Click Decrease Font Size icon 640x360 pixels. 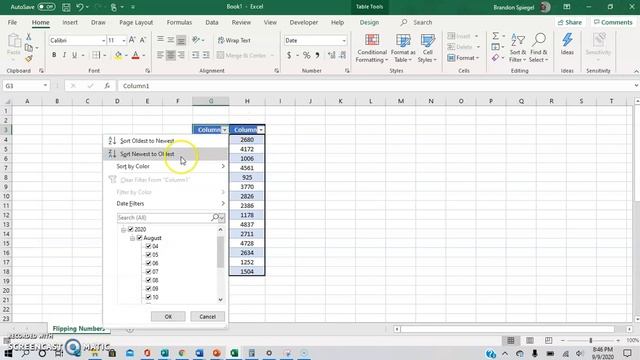(142, 40)
